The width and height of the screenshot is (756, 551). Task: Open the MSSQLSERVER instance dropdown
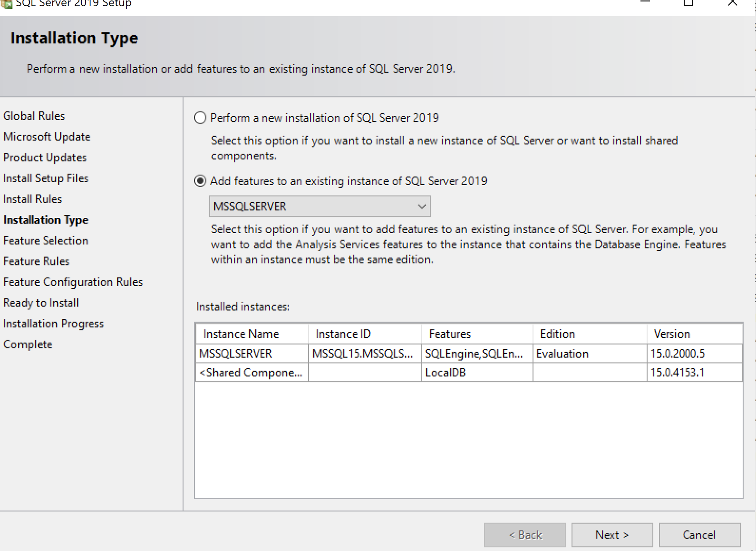tap(320, 207)
